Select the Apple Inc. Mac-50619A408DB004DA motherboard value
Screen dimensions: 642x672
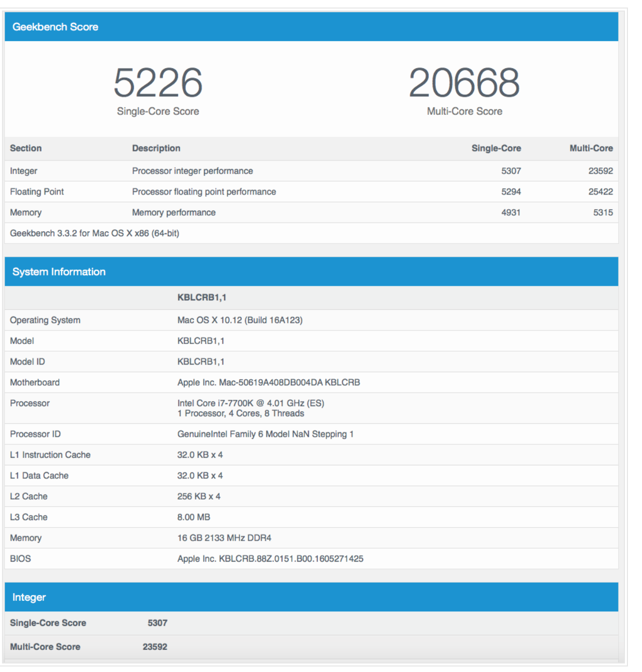coord(268,383)
